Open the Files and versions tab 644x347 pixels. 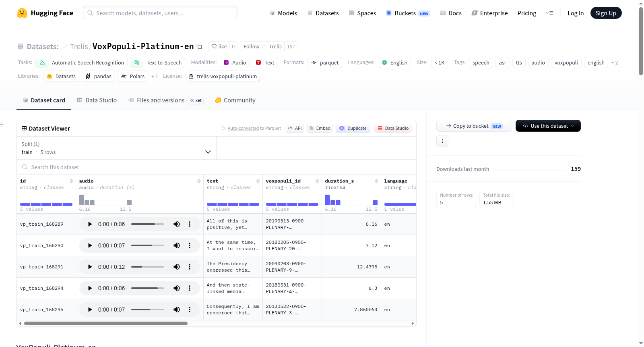pos(166,100)
